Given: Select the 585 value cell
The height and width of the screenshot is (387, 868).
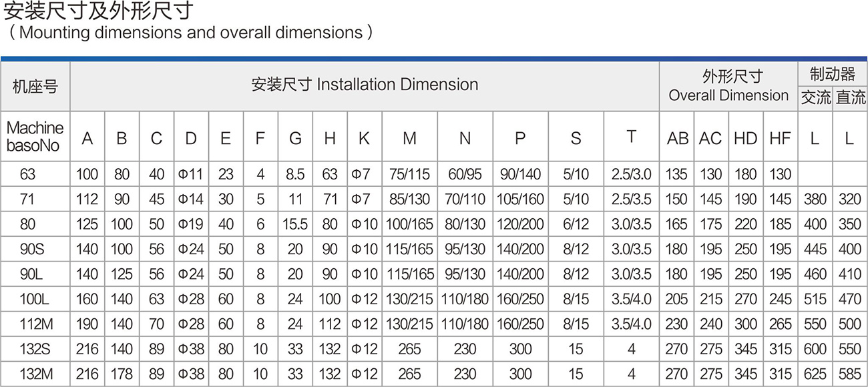Looking at the screenshot, I should click(850, 374).
